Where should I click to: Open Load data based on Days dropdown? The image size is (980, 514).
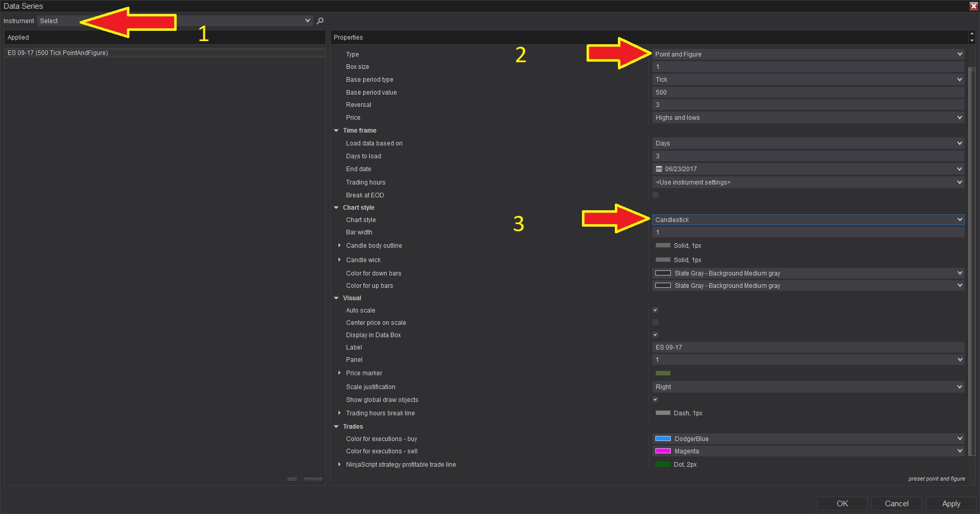point(808,143)
